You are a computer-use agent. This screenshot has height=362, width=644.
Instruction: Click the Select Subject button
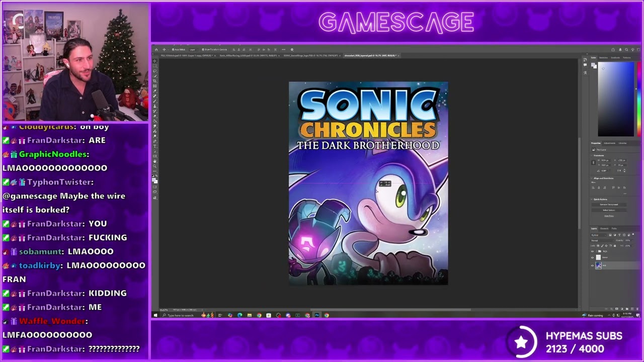609,210
